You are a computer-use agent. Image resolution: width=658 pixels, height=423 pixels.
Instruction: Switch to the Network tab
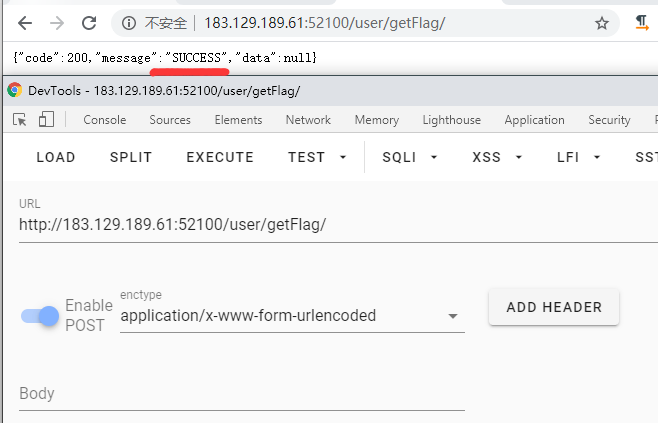(x=308, y=120)
